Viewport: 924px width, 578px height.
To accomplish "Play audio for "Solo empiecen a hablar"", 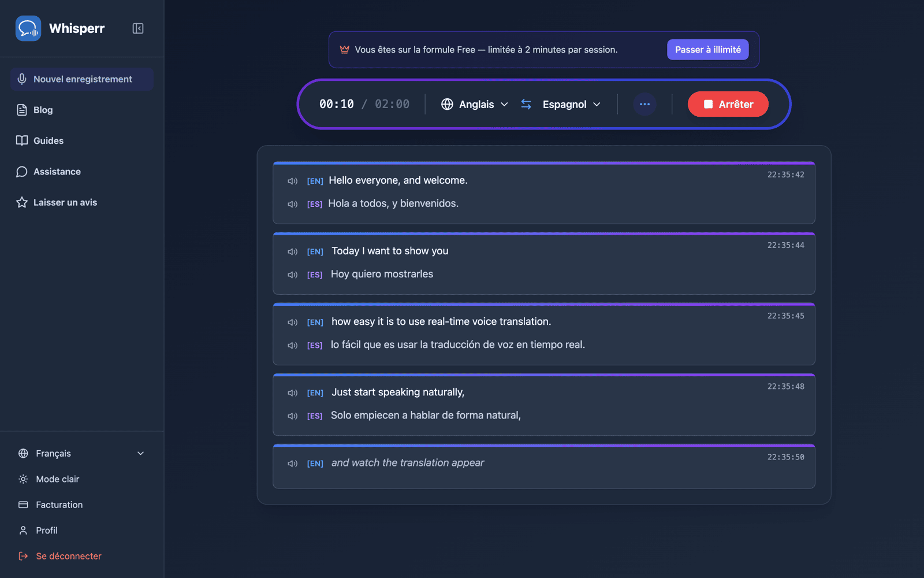I will click(293, 416).
